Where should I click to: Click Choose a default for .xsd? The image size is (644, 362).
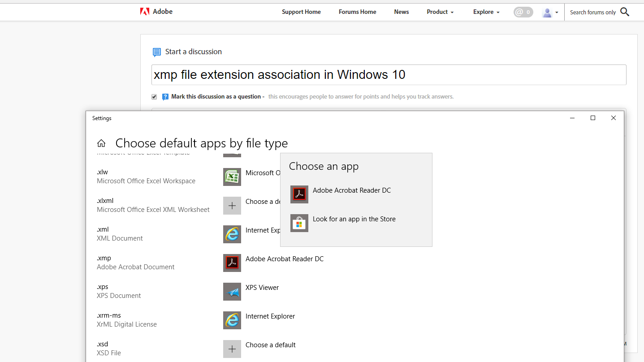pos(271,345)
